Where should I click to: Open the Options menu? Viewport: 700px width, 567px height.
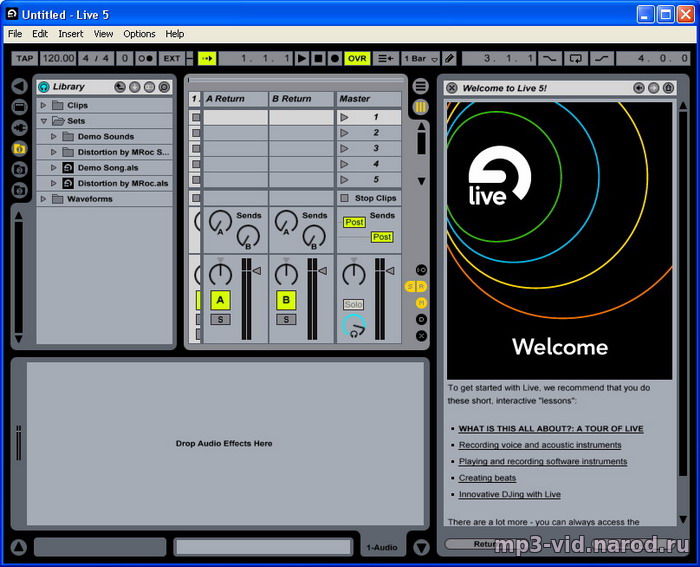(x=139, y=34)
